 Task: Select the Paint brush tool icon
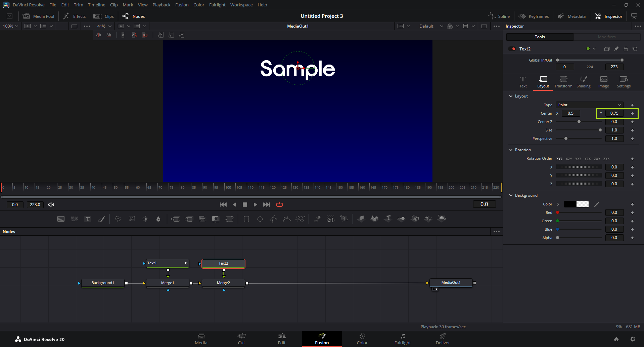click(x=101, y=219)
